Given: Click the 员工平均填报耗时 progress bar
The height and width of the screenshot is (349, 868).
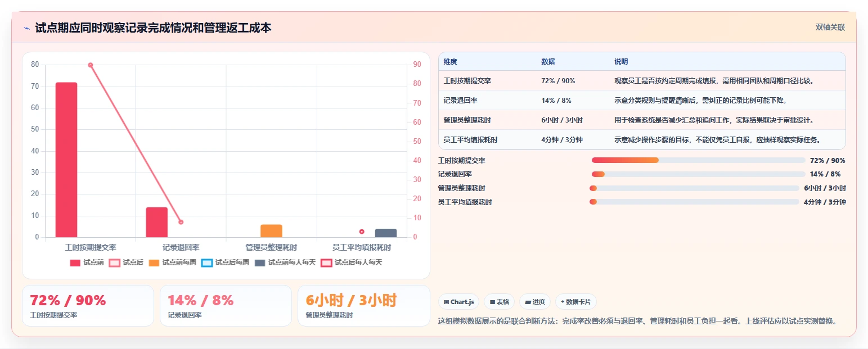Looking at the screenshot, I should (x=694, y=202).
